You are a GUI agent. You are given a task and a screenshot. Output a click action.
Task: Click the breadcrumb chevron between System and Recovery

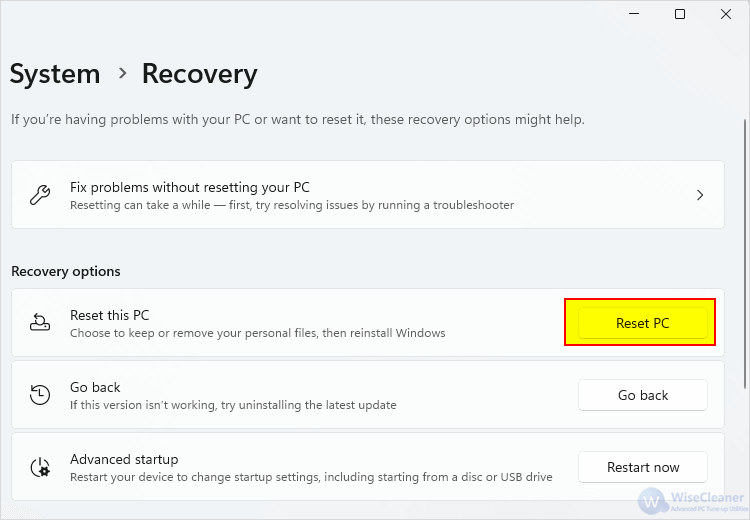[x=123, y=73]
